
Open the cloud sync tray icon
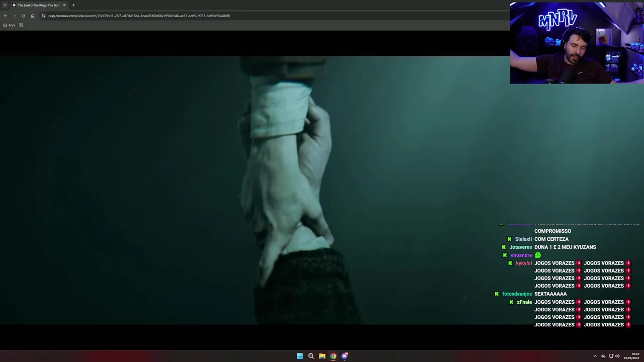pos(603,356)
